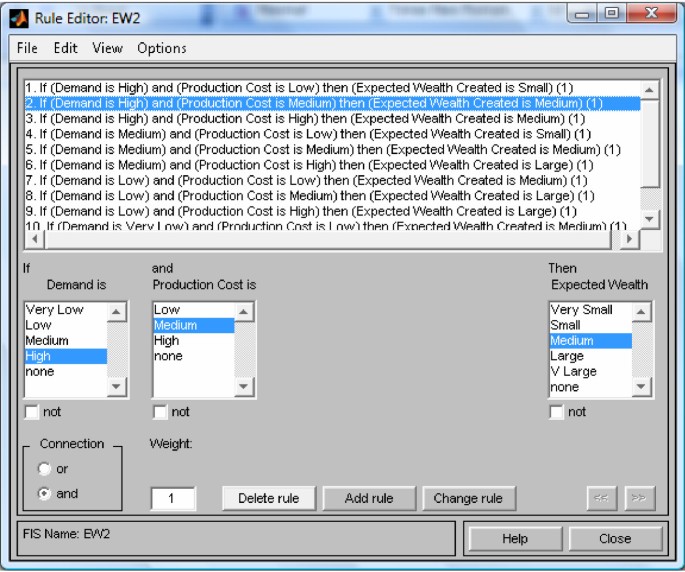Choose Large in Expected Wealth list
Viewport: 685px width, 572px height.
[591, 356]
